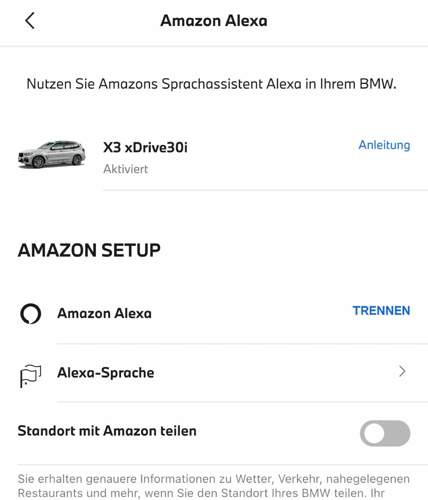The width and height of the screenshot is (428, 500).
Task: Go back using the header arrow
Action: tap(30, 21)
